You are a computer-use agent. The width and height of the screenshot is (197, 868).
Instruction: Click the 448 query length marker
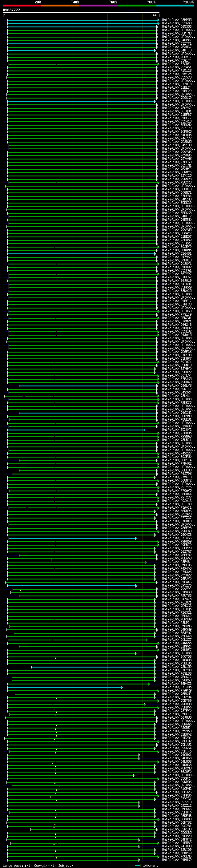(x=155, y=15)
